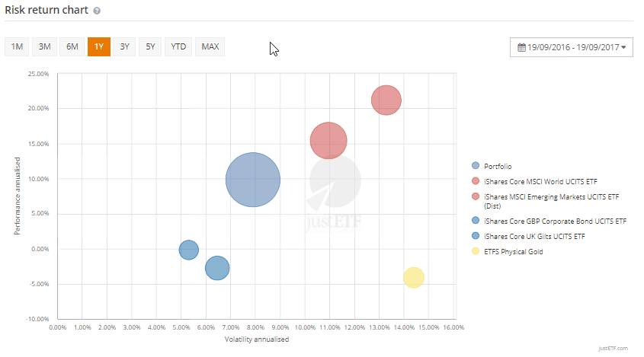Switch to the 6M time range
This screenshot has width=644, height=357.
[x=72, y=46]
